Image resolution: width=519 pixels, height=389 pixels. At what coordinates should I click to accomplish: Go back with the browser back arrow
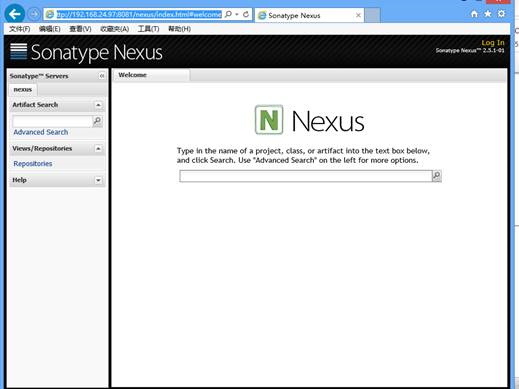click(15, 14)
